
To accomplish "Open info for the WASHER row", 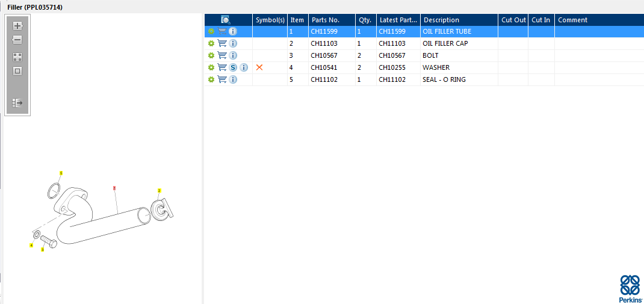I will [244, 67].
